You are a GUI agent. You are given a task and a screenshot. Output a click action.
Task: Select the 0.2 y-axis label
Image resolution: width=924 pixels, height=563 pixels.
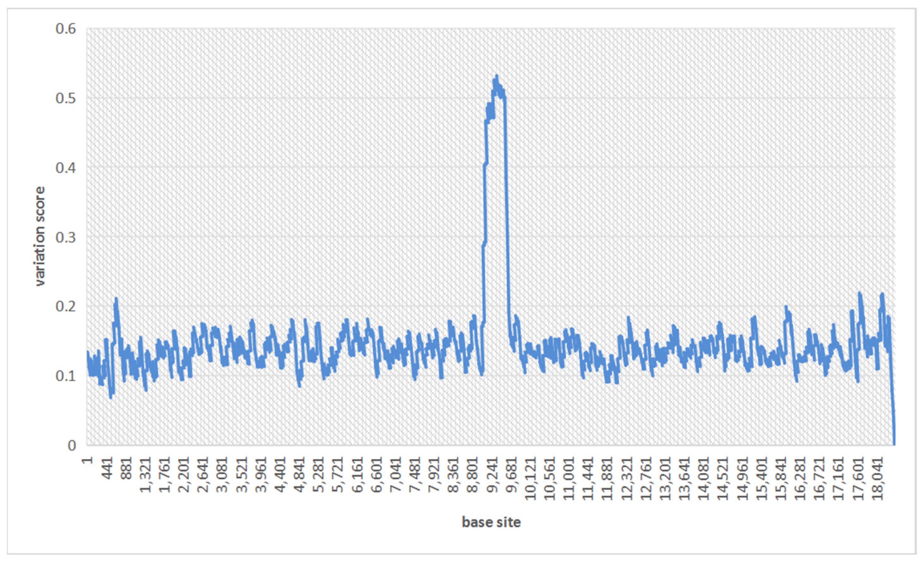(x=66, y=306)
